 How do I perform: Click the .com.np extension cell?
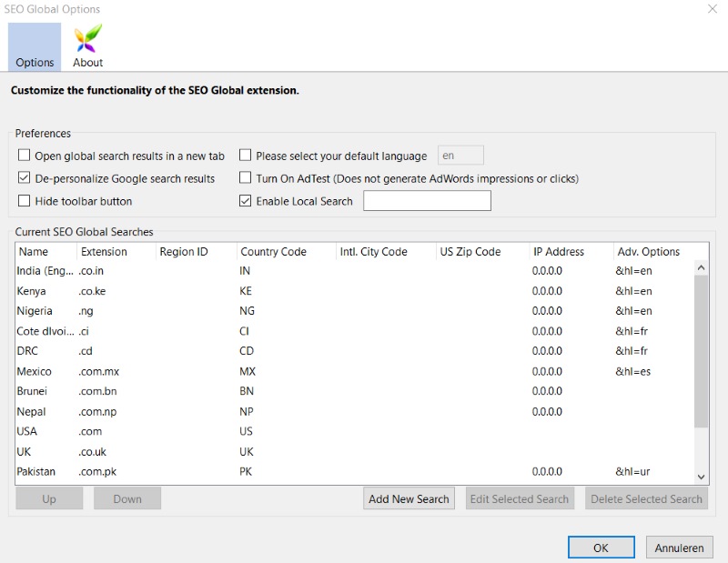pos(97,412)
